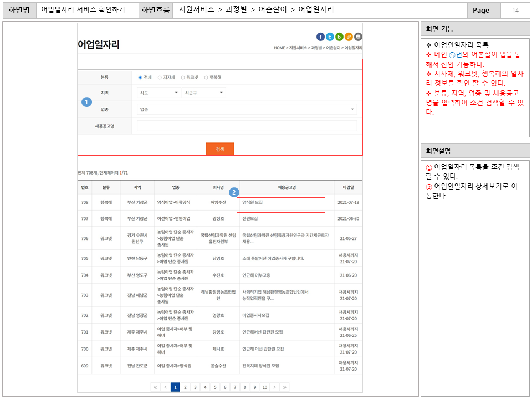Select page 5 in the pagination bar
The image size is (532, 399).
(214, 387)
